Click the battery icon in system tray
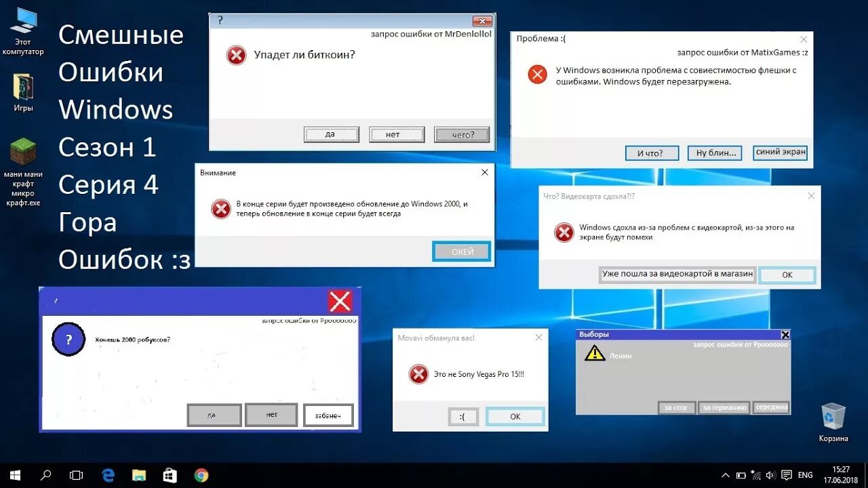Image resolution: width=868 pixels, height=488 pixels. (x=742, y=475)
